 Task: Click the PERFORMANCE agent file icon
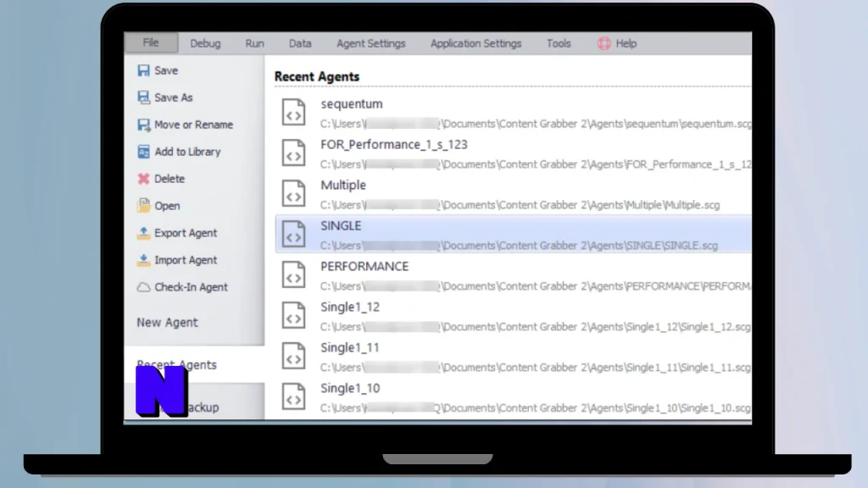click(293, 275)
